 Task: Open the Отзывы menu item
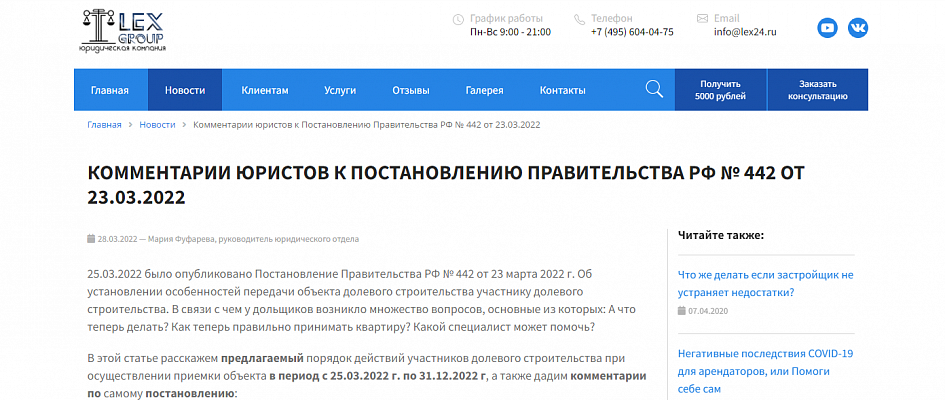coord(411,90)
